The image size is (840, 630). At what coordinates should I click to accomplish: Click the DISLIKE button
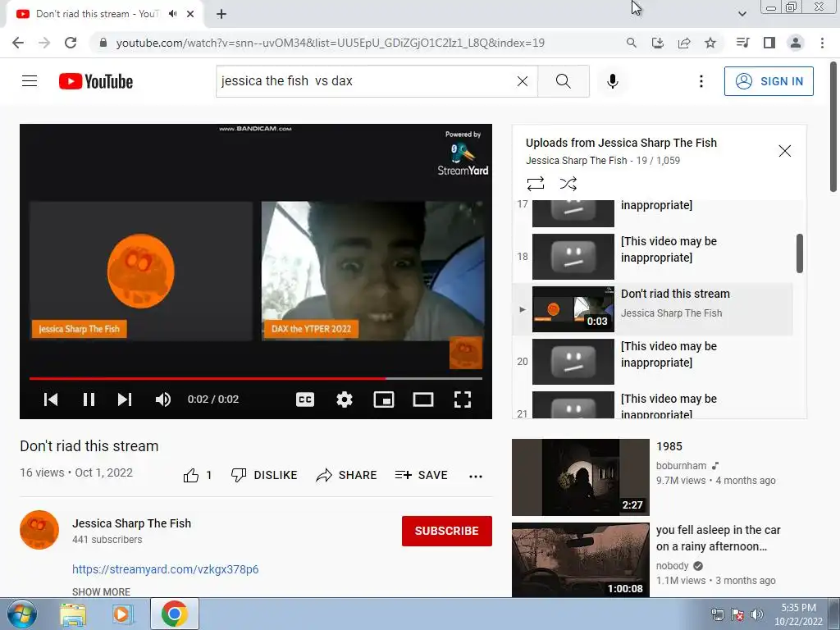(x=264, y=475)
